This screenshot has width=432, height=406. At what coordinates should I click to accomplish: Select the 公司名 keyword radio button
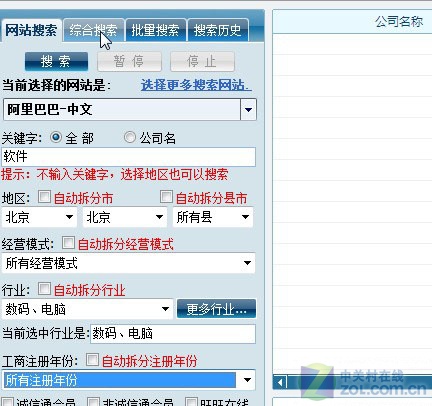point(129,137)
